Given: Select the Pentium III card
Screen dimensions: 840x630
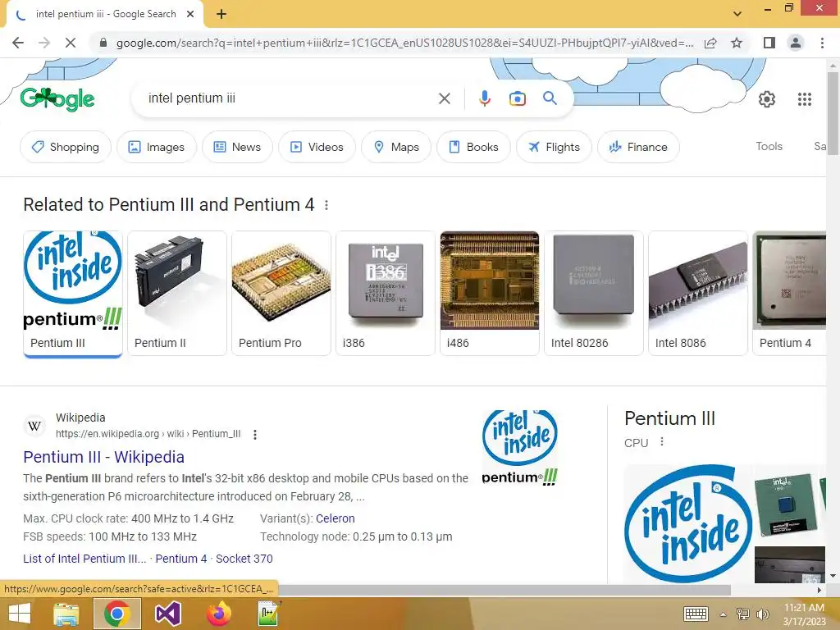Looking at the screenshot, I should click(x=73, y=293).
